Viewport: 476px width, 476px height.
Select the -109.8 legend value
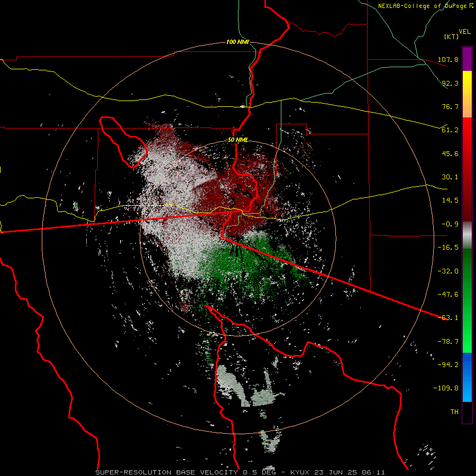coord(446,388)
